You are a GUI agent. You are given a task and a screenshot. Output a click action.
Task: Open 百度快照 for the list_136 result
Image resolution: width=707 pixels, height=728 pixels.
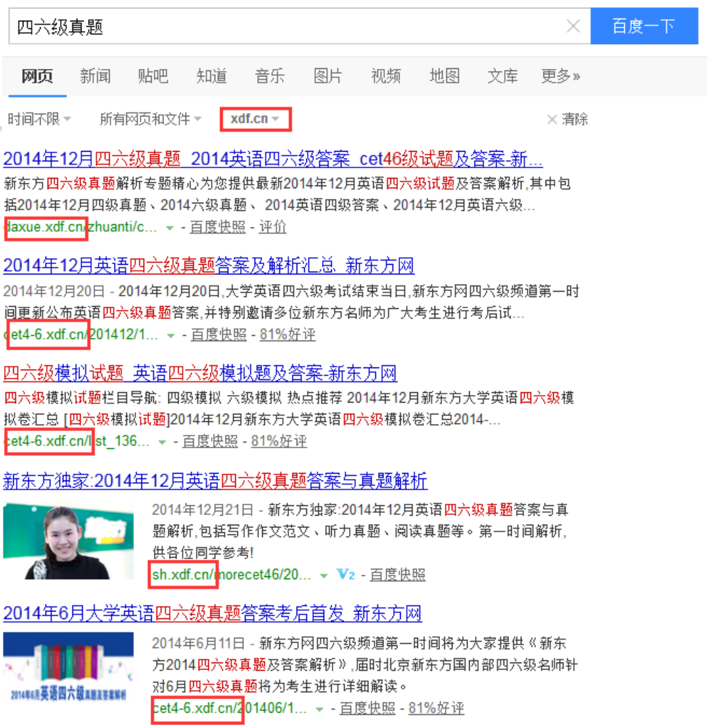click(x=210, y=441)
